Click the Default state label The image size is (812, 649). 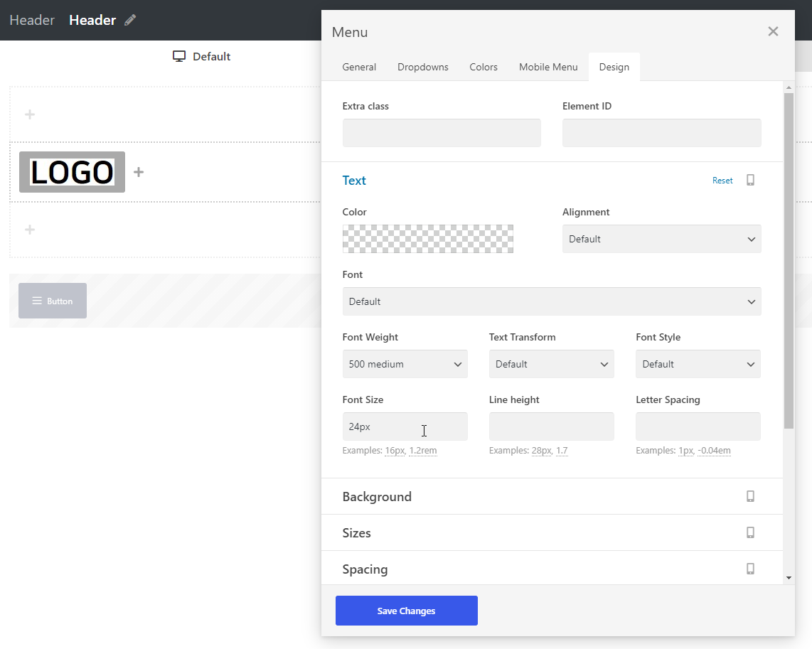(211, 56)
